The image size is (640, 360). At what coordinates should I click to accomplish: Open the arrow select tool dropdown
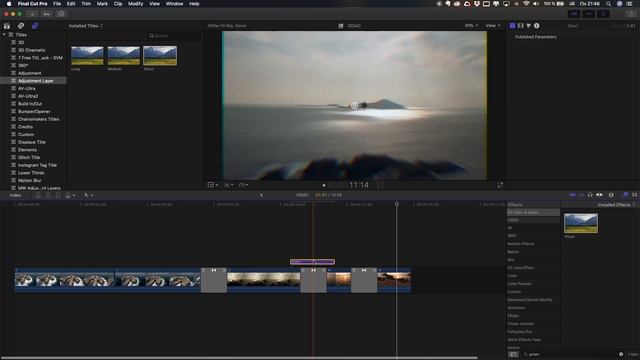pos(88,196)
